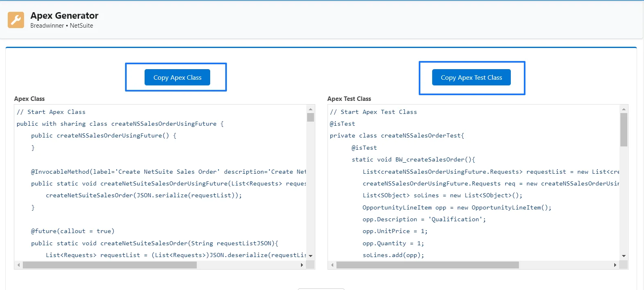Click the "// Start Apex Class" comment line
644x290 pixels.
[x=51, y=112]
